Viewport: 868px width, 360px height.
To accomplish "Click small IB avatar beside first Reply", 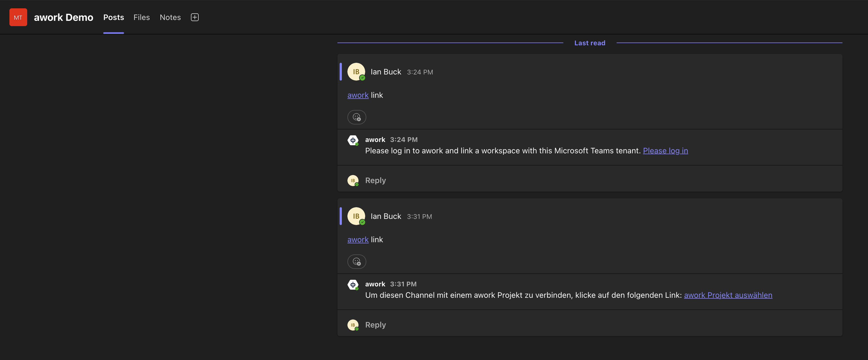I will (353, 181).
